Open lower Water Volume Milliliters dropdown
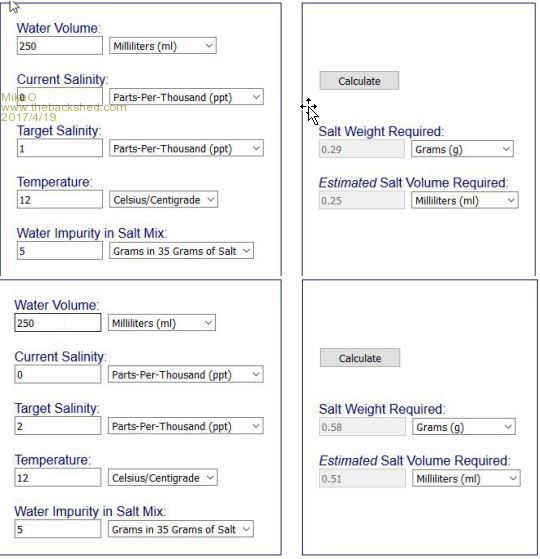The image size is (540, 559). coord(162,323)
